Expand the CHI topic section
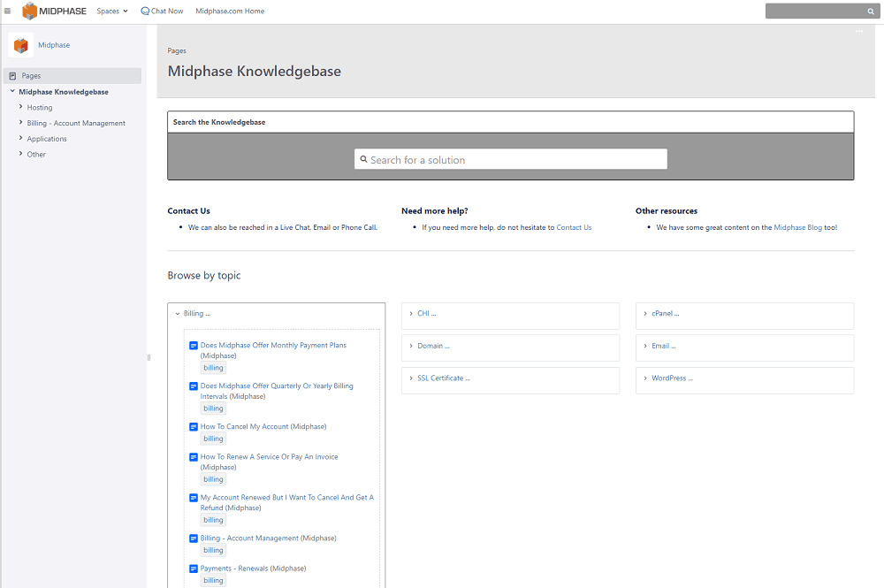This screenshot has height=588, width=884. 411,313
